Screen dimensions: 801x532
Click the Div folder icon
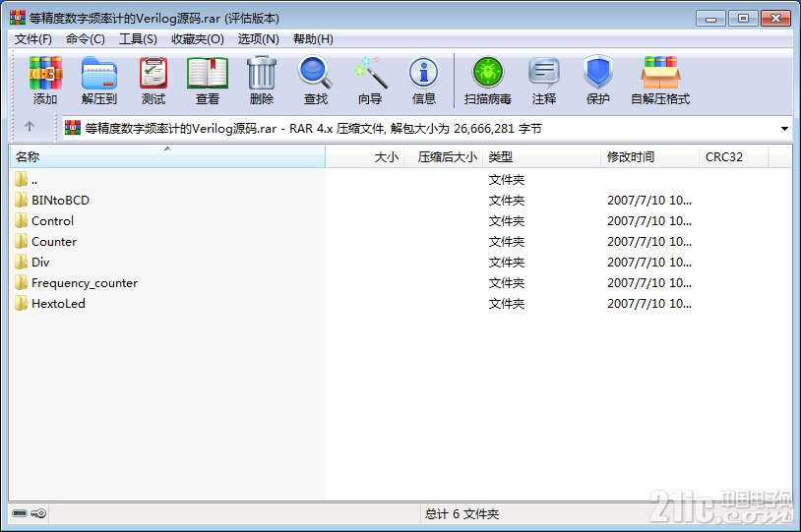[x=21, y=262]
